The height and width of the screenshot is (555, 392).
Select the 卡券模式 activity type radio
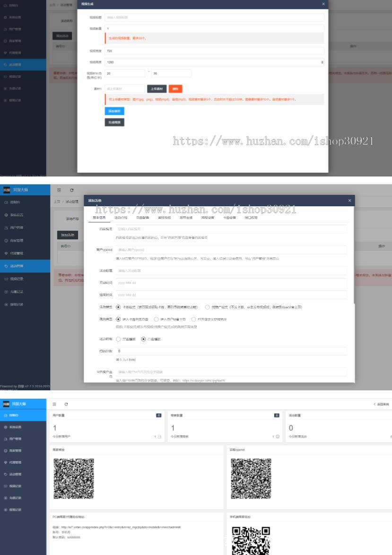pos(118,307)
